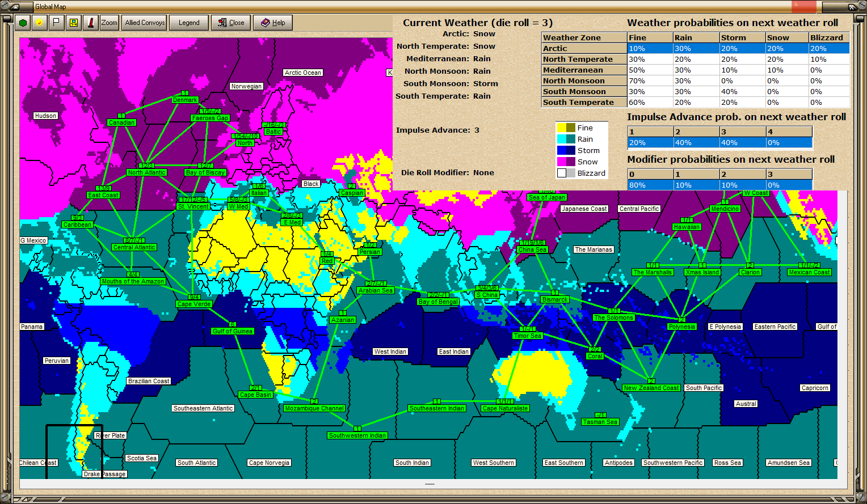Switch to the sun weather view icon
The image size is (867, 504).
point(39,23)
